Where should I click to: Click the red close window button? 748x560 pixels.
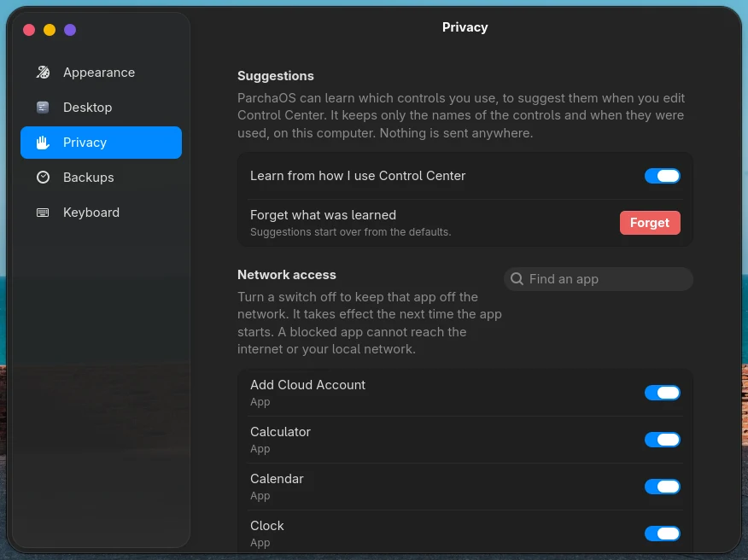[29, 30]
